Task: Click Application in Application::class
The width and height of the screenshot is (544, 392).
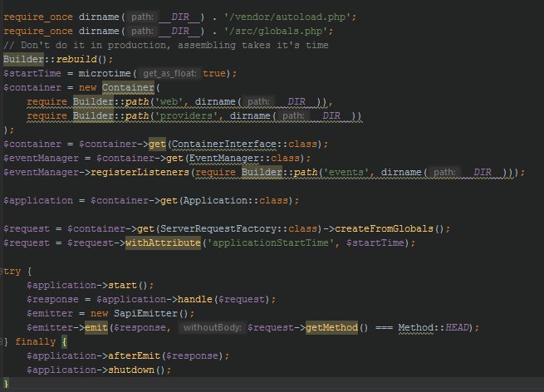Action: click(x=215, y=200)
